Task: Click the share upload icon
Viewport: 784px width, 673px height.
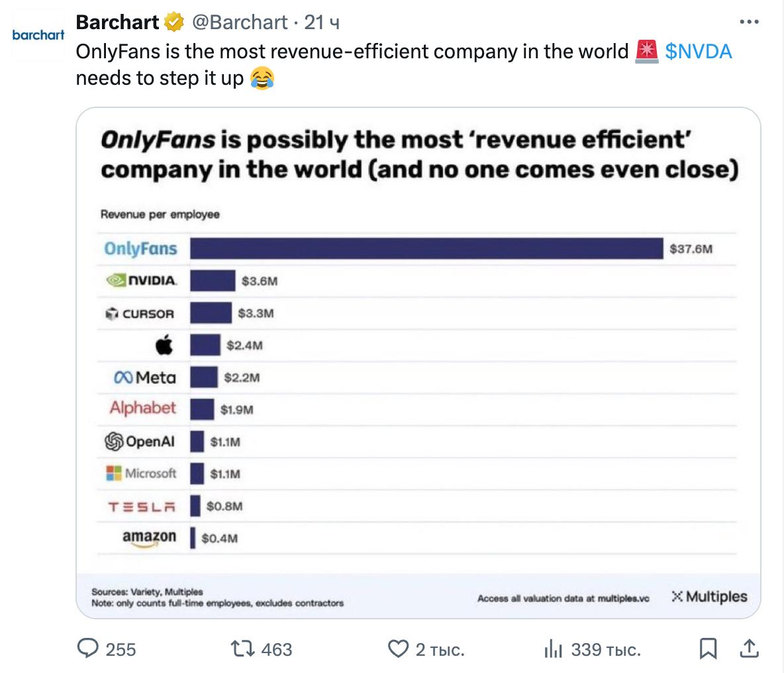Action: tap(749, 648)
